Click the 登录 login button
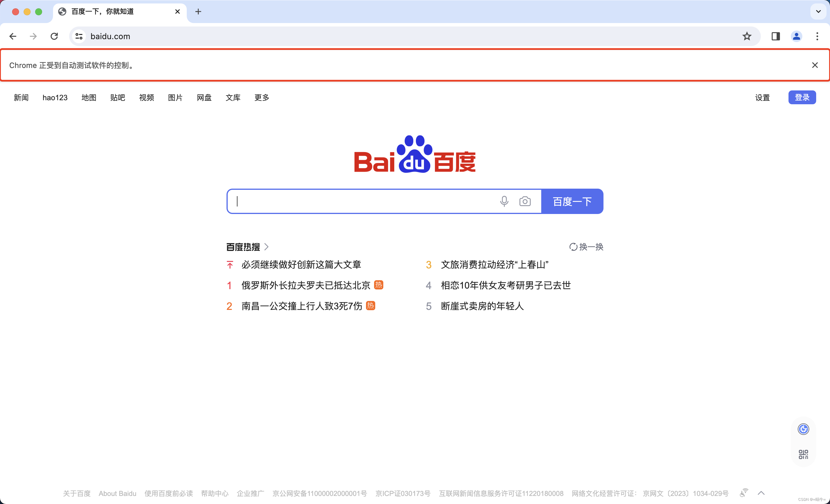Screen dimensions: 830x504 tap(802, 97)
